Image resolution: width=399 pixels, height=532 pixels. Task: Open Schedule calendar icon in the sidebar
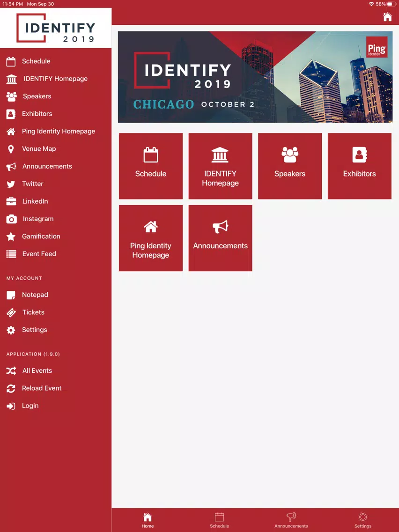pos(11,61)
